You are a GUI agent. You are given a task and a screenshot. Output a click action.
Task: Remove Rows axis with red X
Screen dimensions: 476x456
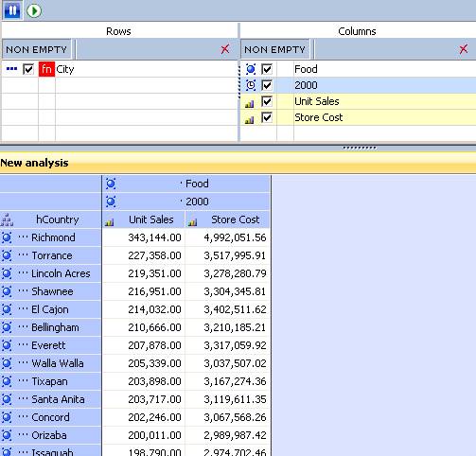click(225, 49)
